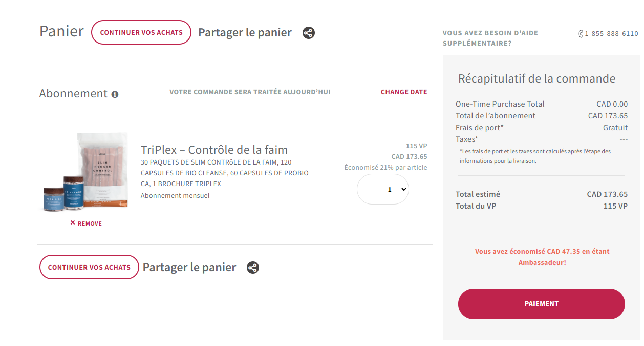Click the share icon beside the Panier heading
This screenshot has width=644, height=346.
pyautogui.click(x=308, y=33)
